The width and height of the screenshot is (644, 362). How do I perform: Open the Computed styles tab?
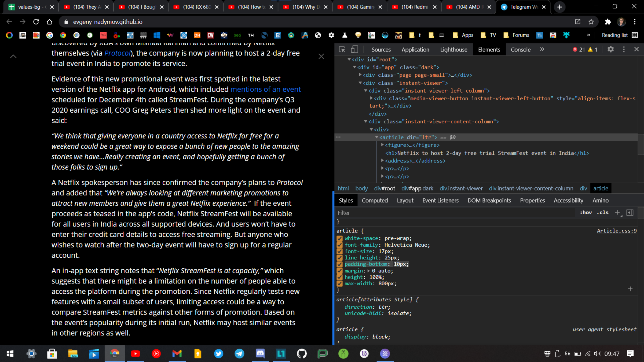[375, 200]
